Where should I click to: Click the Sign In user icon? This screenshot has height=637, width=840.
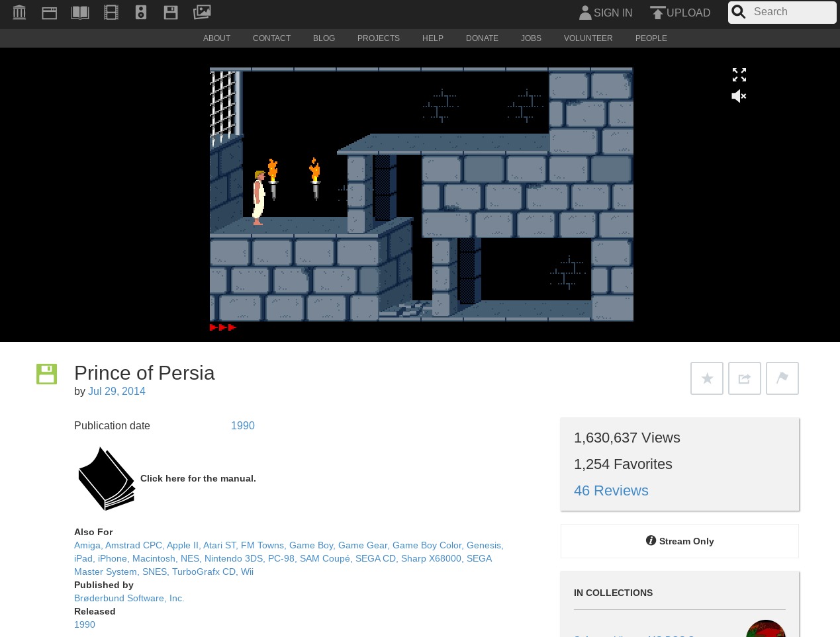click(x=585, y=13)
